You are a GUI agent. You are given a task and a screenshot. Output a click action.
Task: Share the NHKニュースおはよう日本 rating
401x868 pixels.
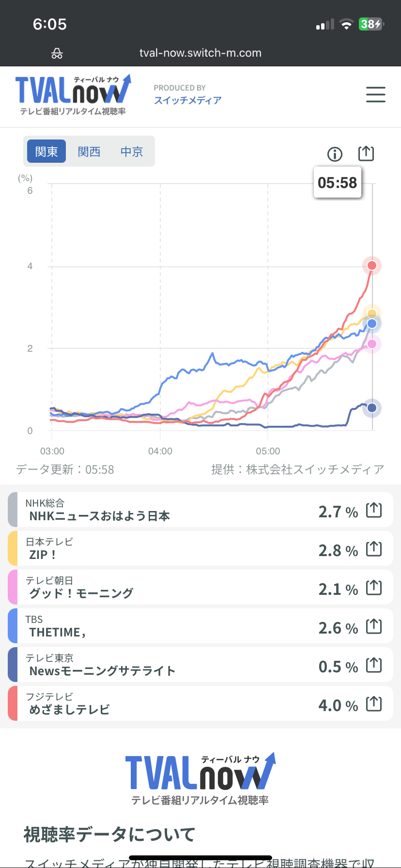(374, 510)
